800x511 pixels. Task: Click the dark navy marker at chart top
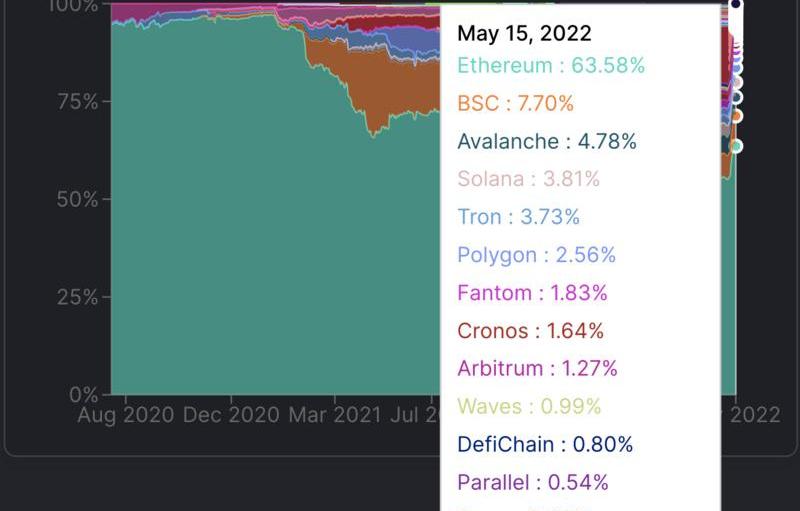(x=736, y=4)
